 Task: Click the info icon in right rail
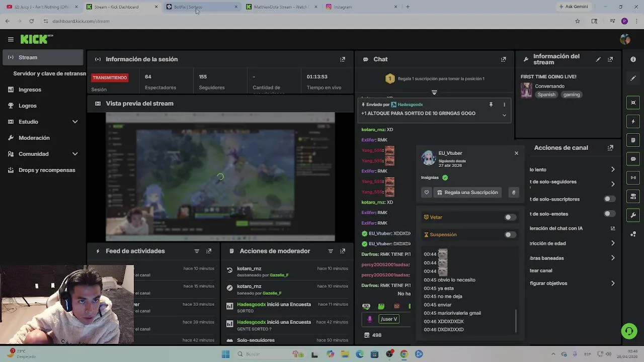coord(633,59)
